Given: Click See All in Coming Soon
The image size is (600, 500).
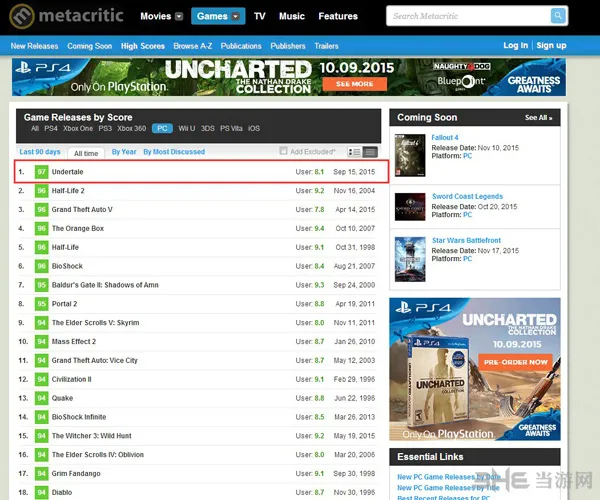Looking at the screenshot, I should (538, 117).
